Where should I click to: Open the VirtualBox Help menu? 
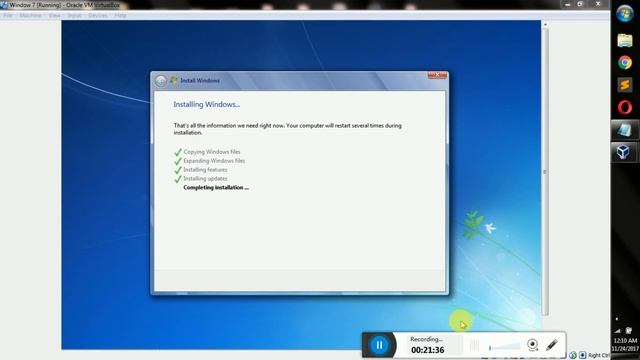120,16
